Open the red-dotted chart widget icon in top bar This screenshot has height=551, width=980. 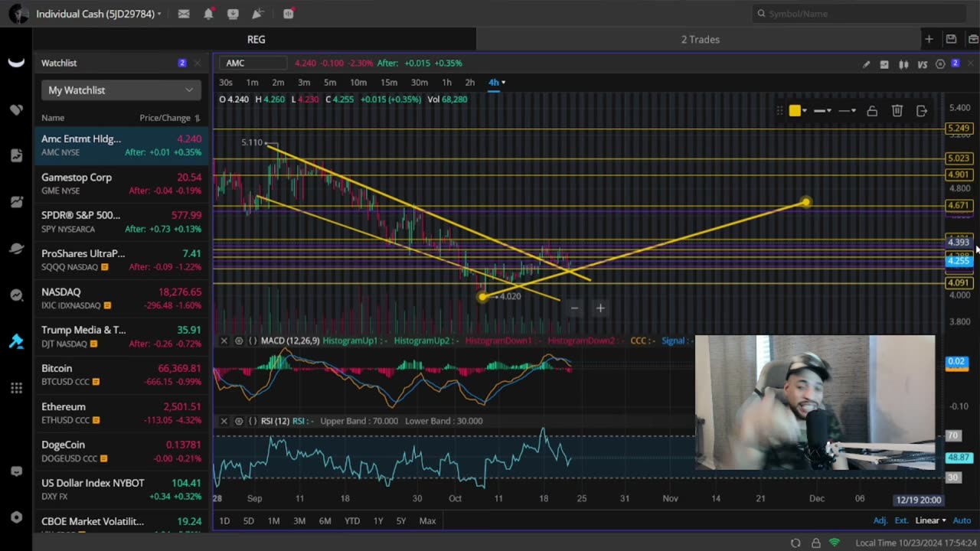point(289,14)
